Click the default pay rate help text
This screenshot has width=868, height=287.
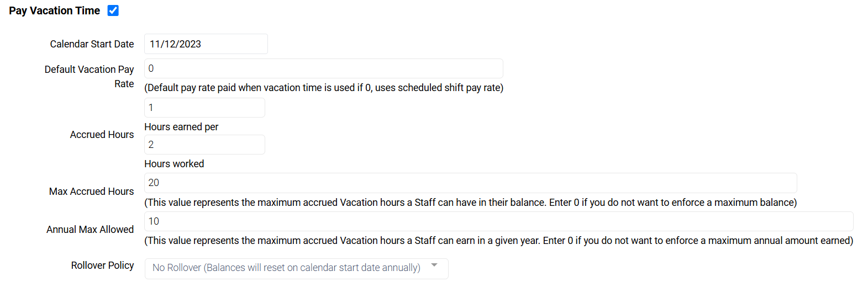[x=323, y=88]
